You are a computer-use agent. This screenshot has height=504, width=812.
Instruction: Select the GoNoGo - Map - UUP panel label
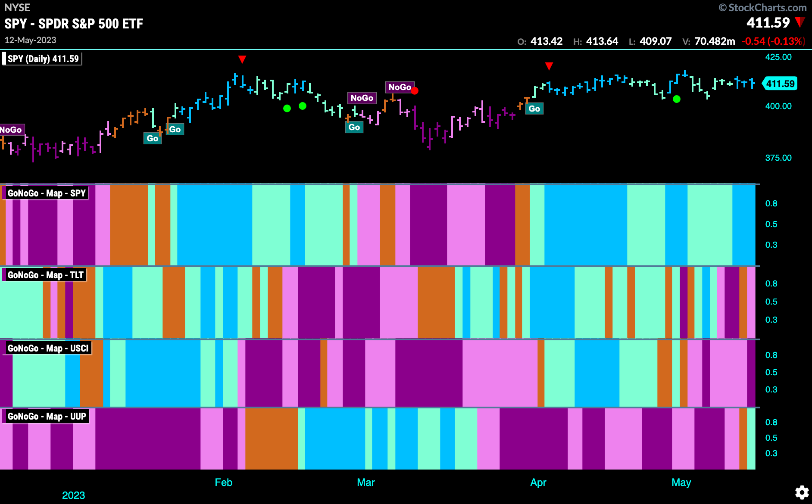46,416
